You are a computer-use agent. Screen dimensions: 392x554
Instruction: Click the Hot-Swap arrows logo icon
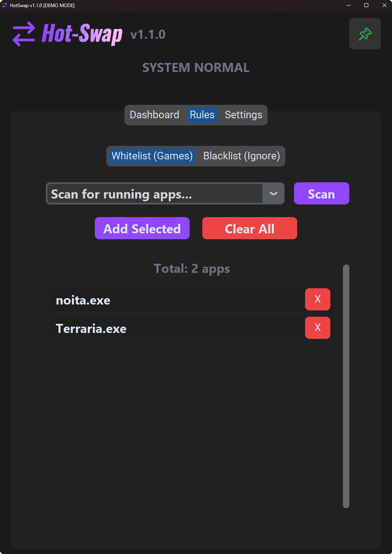(x=24, y=34)
